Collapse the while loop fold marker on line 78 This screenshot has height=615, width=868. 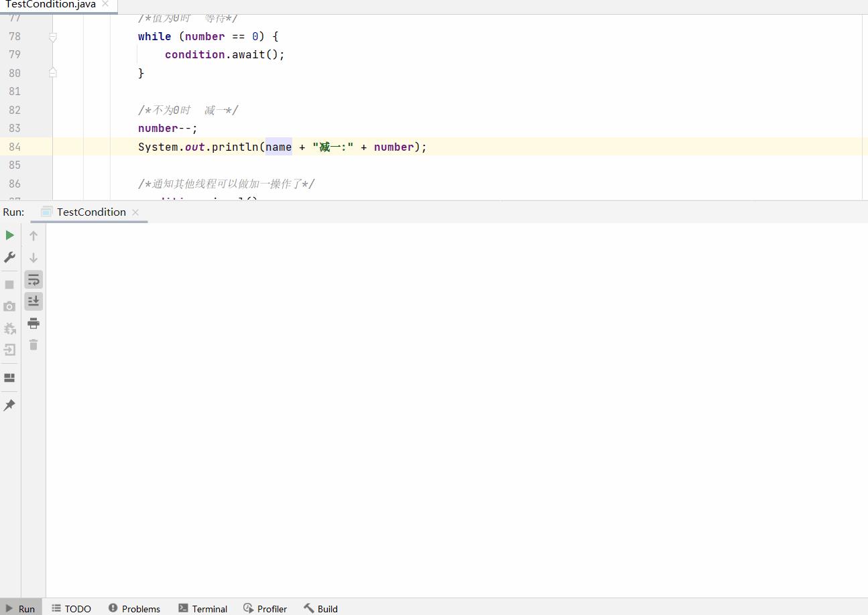click(53, 37)
